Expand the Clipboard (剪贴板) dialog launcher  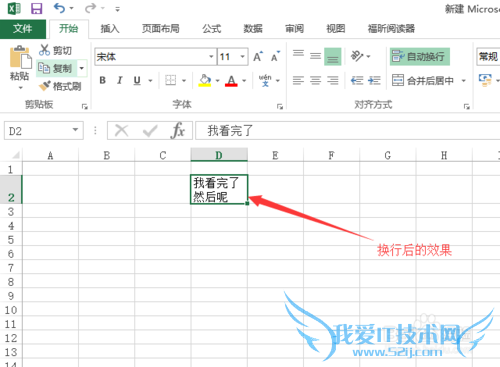[x=85, y=106]
